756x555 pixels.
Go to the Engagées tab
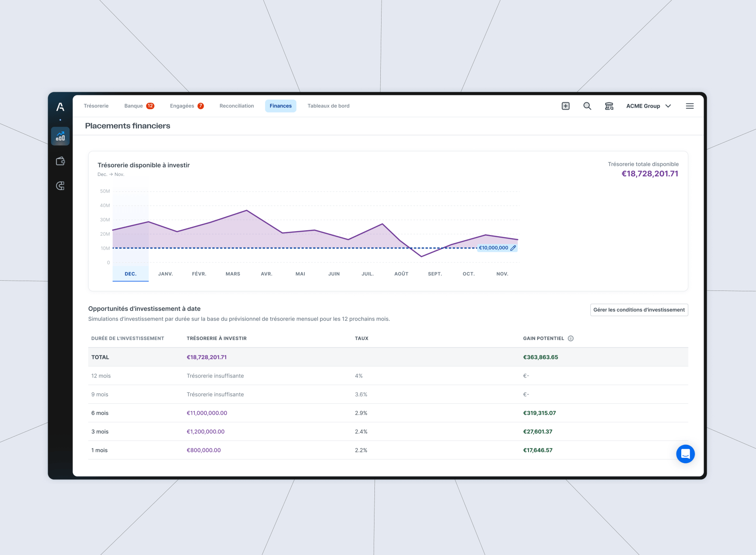click(187, 106)
